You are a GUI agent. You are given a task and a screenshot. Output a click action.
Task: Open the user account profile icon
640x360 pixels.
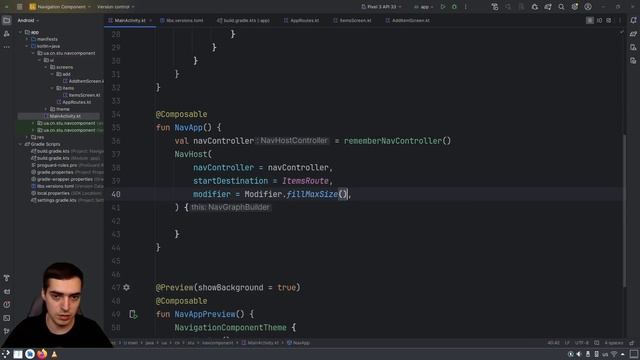[x=588, y=7]
